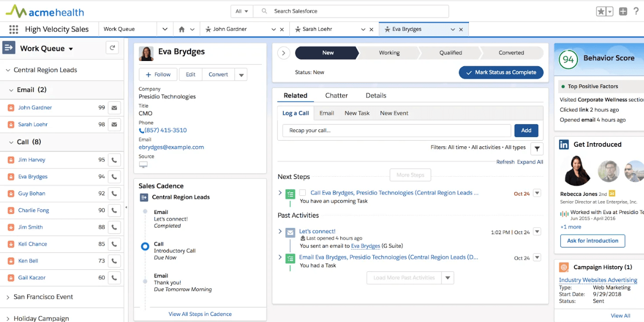Click phone icon for Guy Bohan
This screenshot has width=644, height=322.
(114, 194)
